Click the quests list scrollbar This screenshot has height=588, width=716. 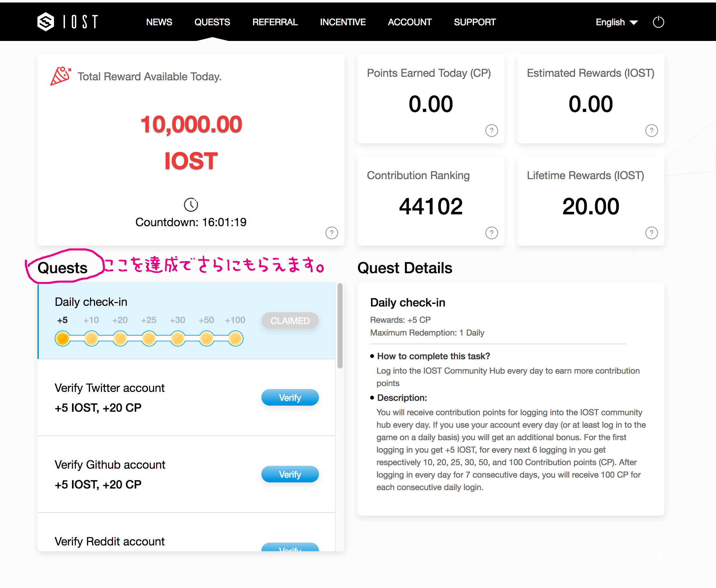[x=340, y=326]
